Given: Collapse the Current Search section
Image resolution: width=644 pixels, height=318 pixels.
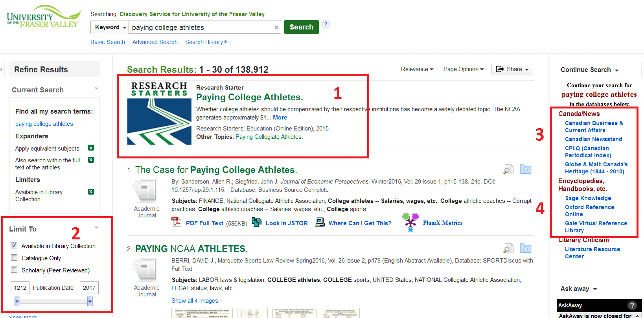Looking at the screenshot, I should (96, 88).
